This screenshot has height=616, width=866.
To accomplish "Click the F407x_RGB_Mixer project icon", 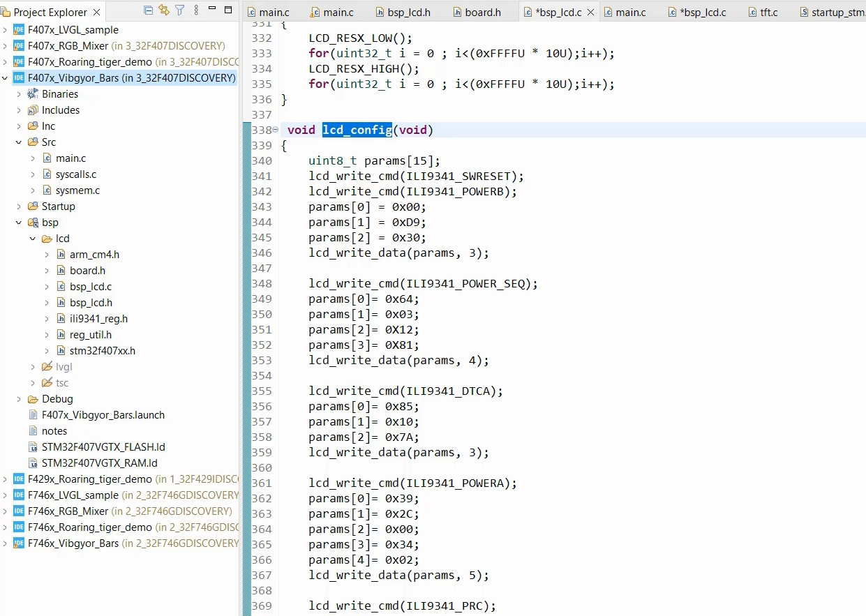I will (18, 46).
